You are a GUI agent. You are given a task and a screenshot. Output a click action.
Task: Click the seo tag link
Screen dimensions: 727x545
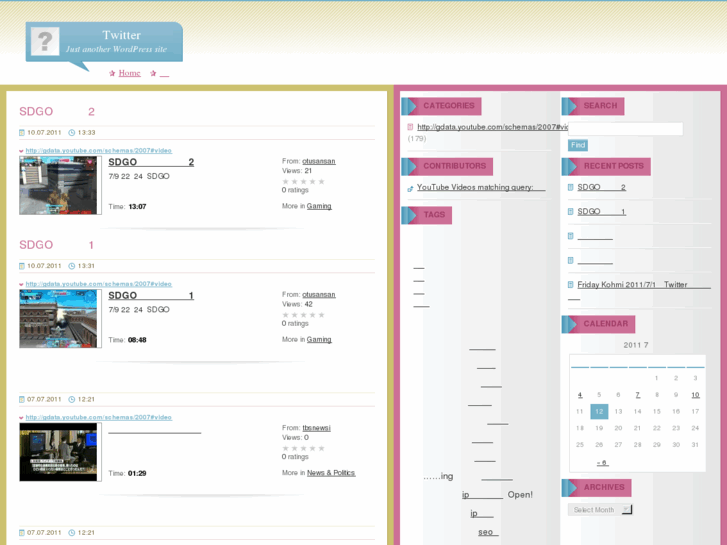pyautogui.click(x=488, y=532)
